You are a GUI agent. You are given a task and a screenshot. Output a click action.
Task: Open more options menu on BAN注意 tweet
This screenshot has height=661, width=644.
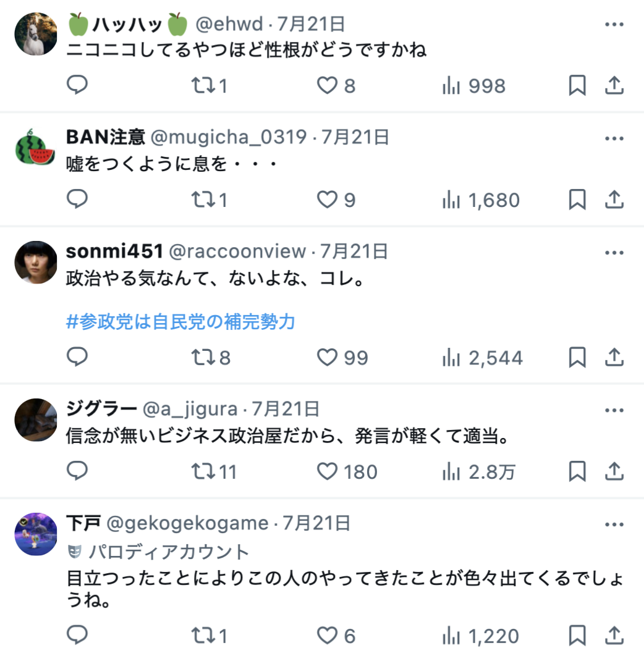click(614, 138)
